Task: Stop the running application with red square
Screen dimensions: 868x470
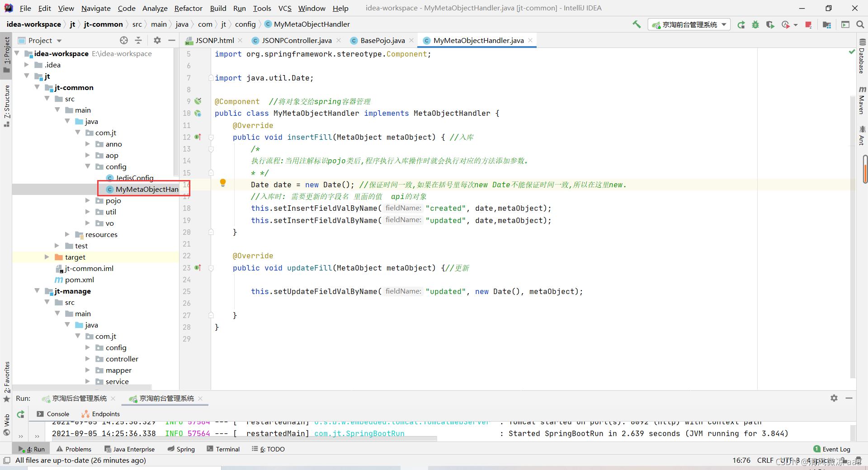Action: [809, 25]
